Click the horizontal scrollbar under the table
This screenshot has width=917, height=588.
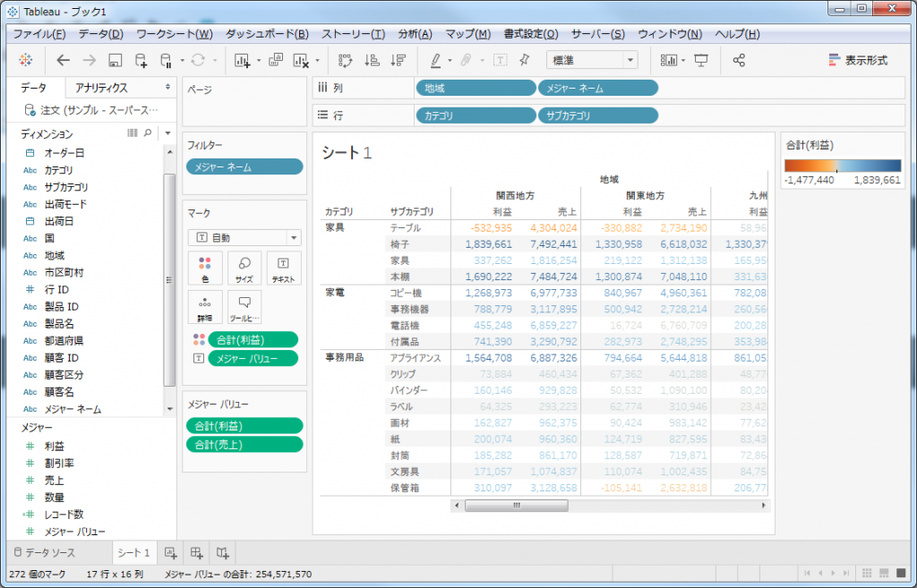pyautogui.click(x=515, y=506)
